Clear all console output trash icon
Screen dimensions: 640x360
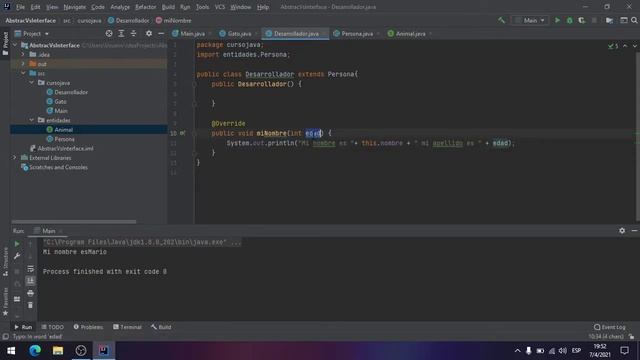coord(30,305)
